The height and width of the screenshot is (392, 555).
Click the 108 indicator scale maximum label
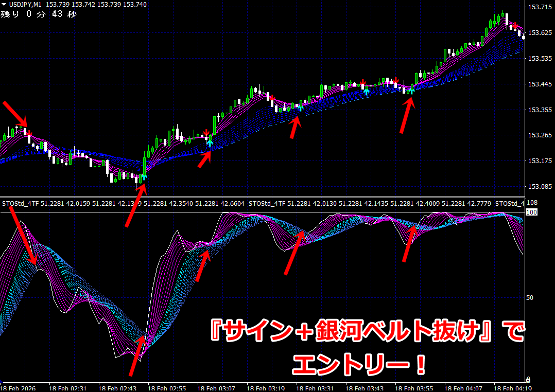[532, 203]
